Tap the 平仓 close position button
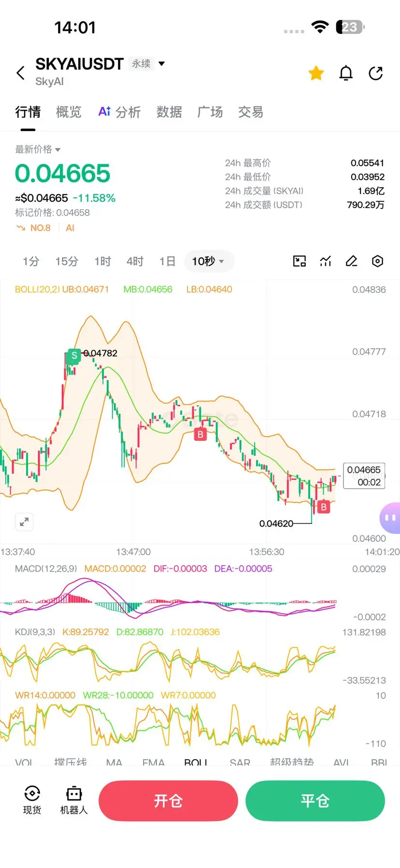This screenshot has height=868, width=400. [x=315, y=801]
